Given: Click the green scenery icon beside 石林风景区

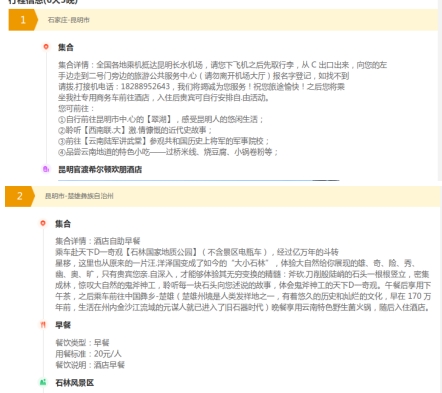Looking at the screenshot, I should point(43,382).
